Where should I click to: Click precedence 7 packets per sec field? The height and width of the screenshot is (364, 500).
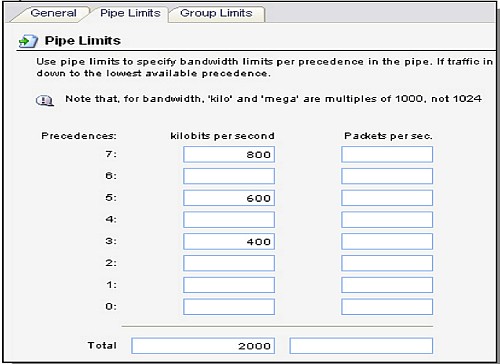[x=387, y=154]
